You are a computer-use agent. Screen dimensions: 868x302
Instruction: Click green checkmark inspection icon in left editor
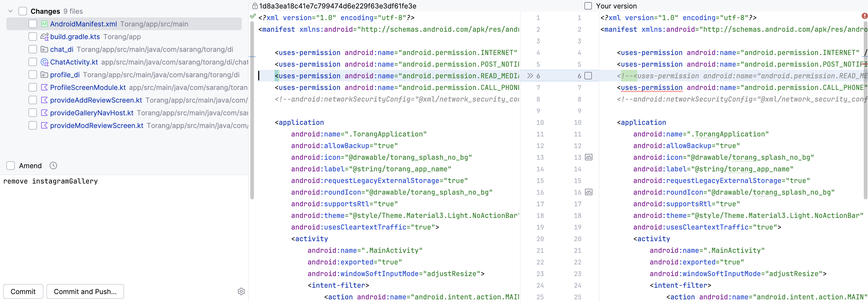point(253,16)
